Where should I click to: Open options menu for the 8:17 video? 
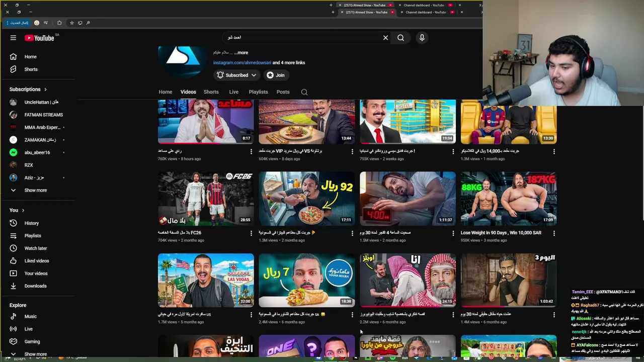pyautogui.click(x=251, y=151)
